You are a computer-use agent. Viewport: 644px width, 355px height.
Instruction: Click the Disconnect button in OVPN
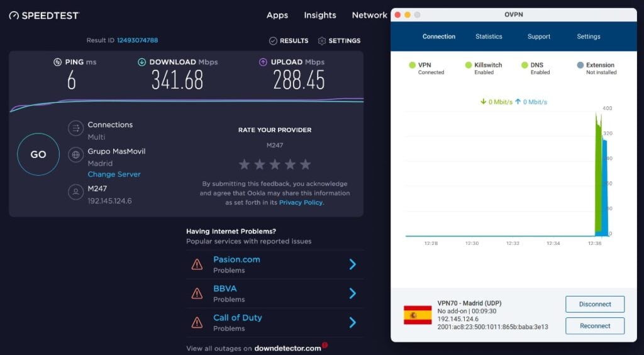(595, 305)
